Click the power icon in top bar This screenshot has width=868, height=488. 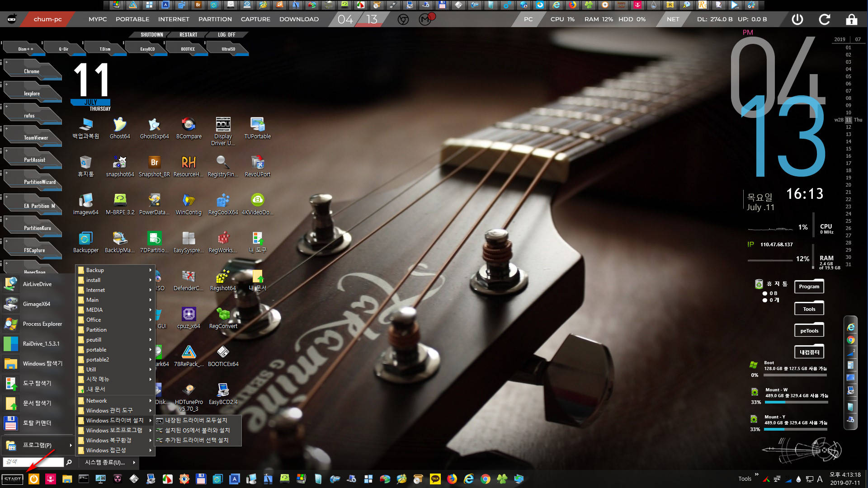[797, 19]
